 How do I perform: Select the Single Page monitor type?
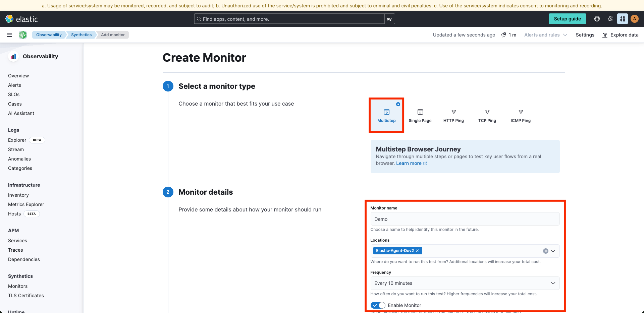point(420,116)
